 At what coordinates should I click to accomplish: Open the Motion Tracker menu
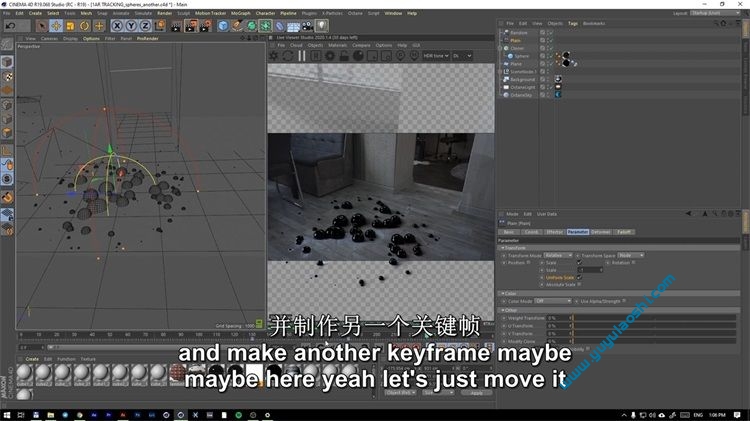tap(210, 13)
